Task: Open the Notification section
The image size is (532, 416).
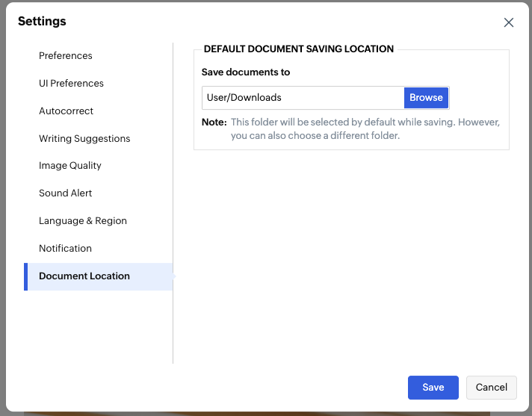Action: (x=65, y=248)
